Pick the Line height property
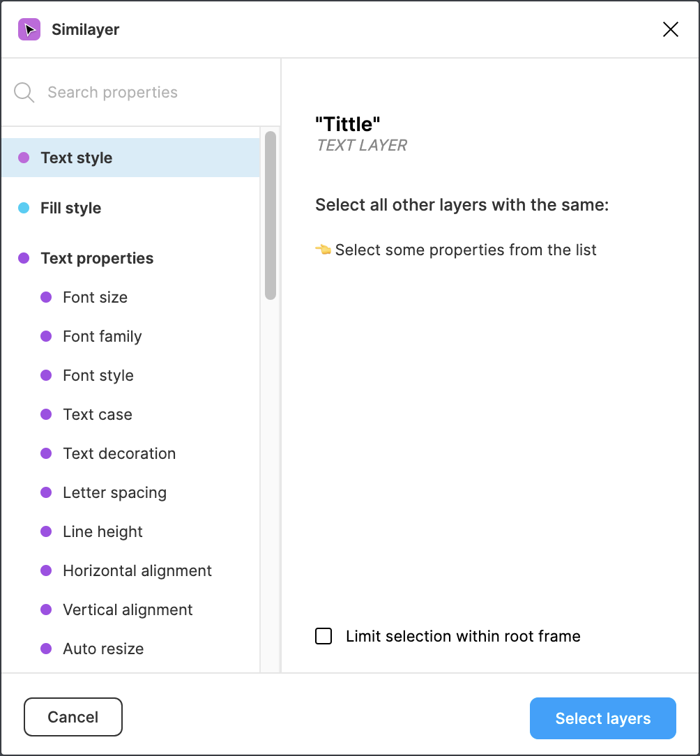The height and width of the screenshot is (756, 700). pos(103,531)
